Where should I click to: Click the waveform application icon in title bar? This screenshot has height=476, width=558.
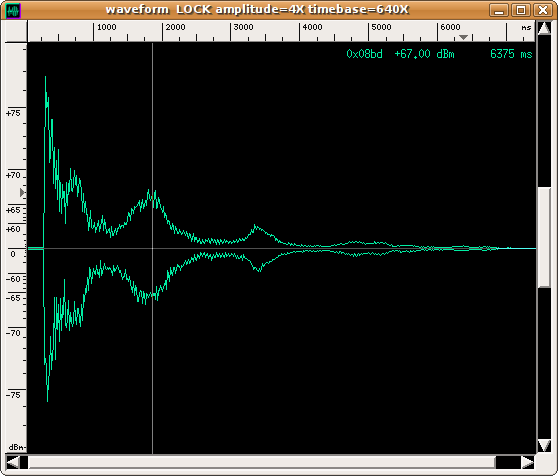(x=14, y=11)
